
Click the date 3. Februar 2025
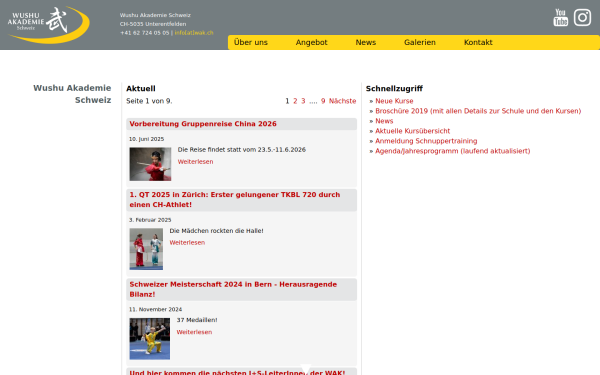pos(150,220)
